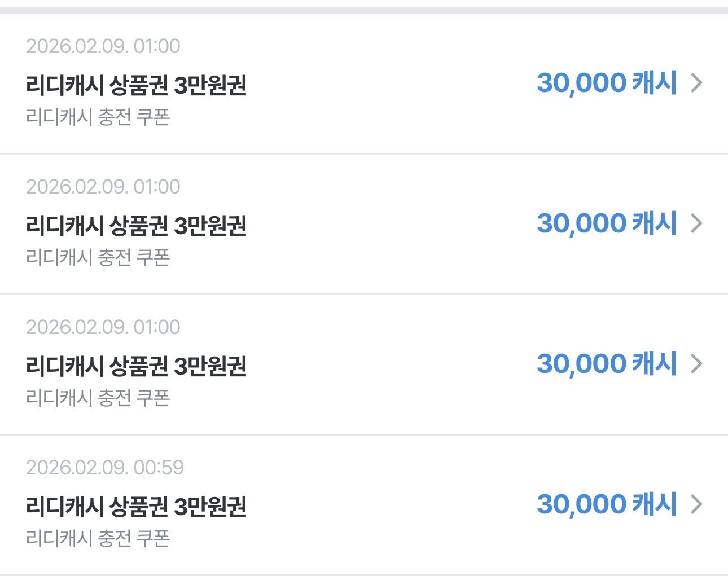Viewport: 728px width, 576px height.
Task: Open the chevron on the first coupon row
Action: click(697, 83)
